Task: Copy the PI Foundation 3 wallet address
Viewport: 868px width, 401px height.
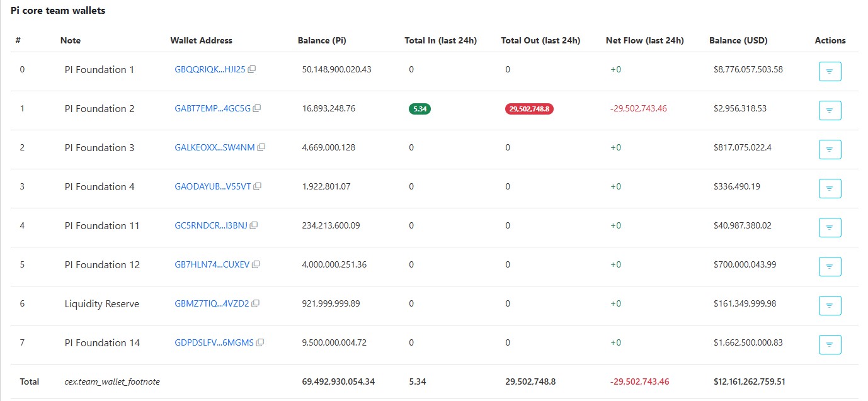Action: [261, 147]
